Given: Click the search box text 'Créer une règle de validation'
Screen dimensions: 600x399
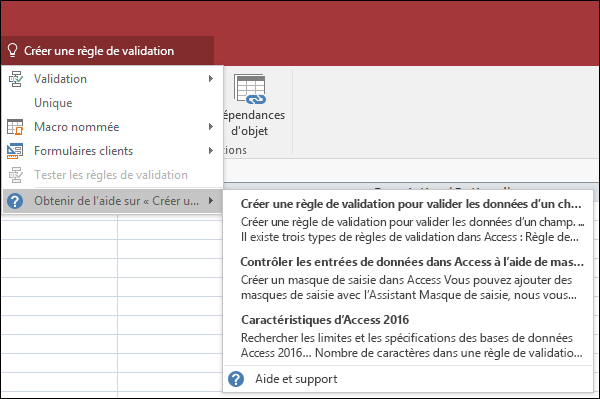Looking at the screenshot, I should [99, 51].
